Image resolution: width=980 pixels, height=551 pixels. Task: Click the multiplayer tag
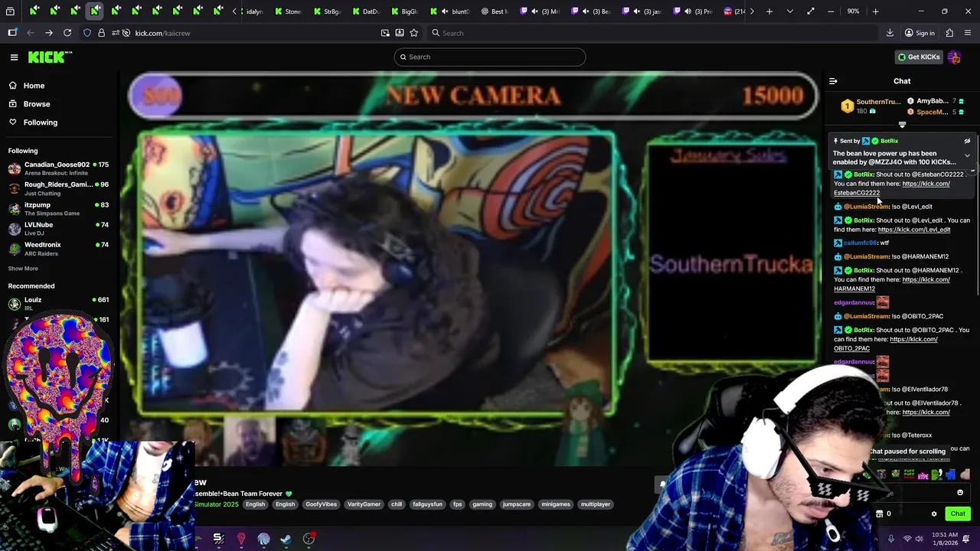coord(596,504)
